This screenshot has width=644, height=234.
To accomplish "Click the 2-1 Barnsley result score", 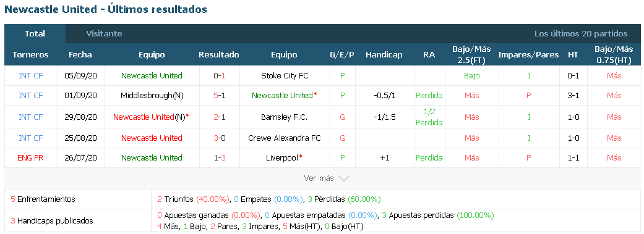I will [219, 117].
